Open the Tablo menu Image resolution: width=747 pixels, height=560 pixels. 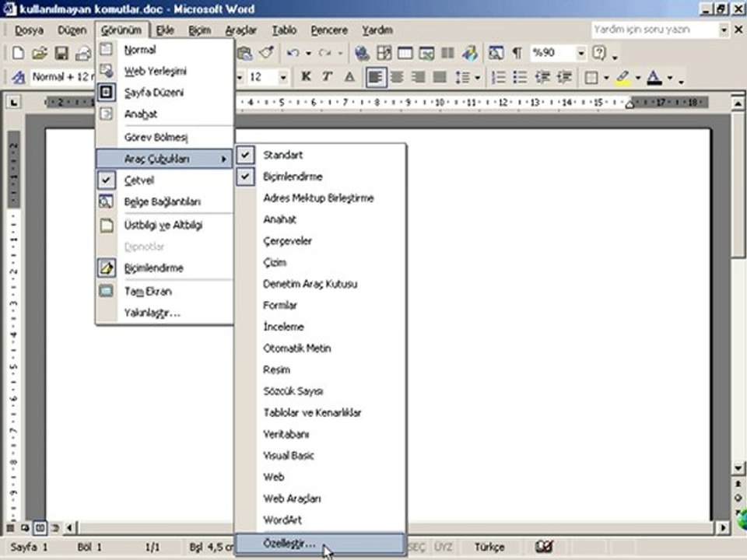(x=284, y=30)
